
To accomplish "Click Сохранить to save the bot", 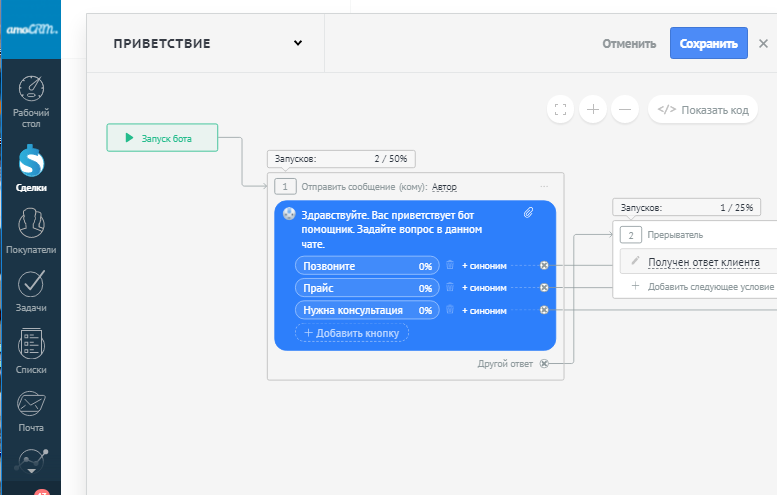I will 708,43.
